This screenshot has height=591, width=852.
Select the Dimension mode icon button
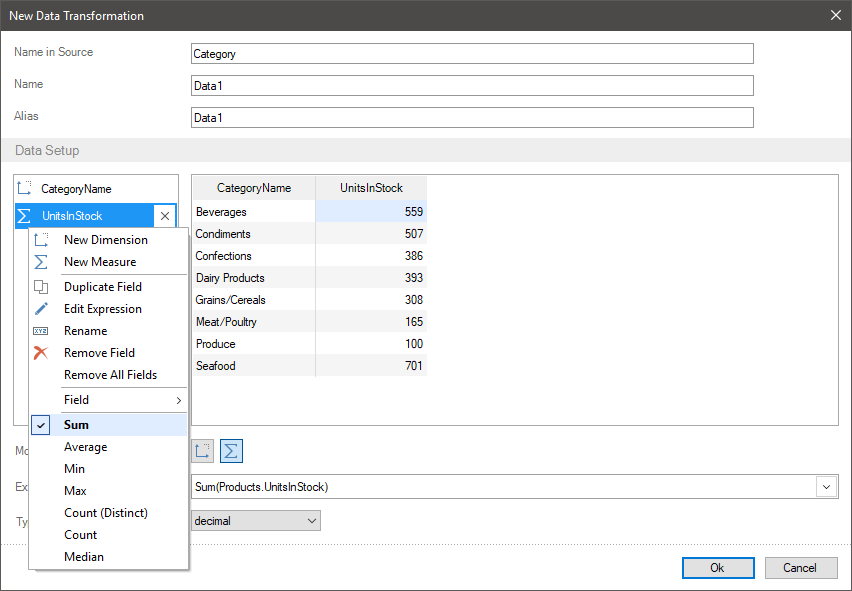(x=203, y=451)
